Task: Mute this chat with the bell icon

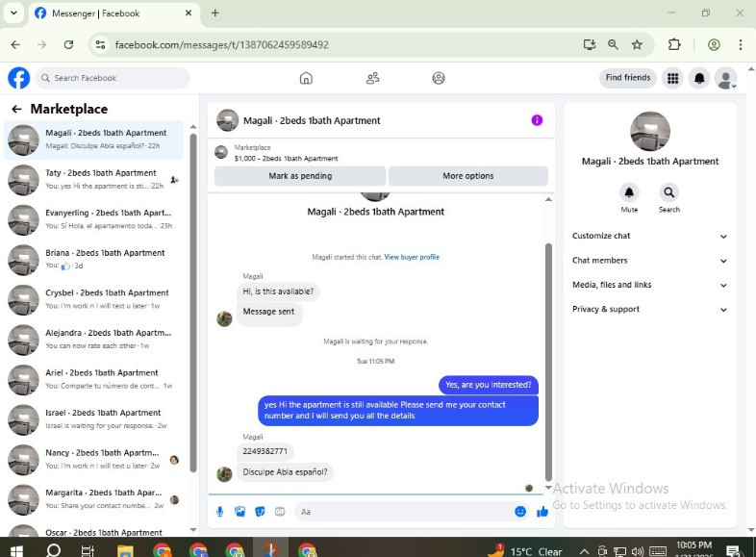Action: pyautogui.click(x=629, y=192)
